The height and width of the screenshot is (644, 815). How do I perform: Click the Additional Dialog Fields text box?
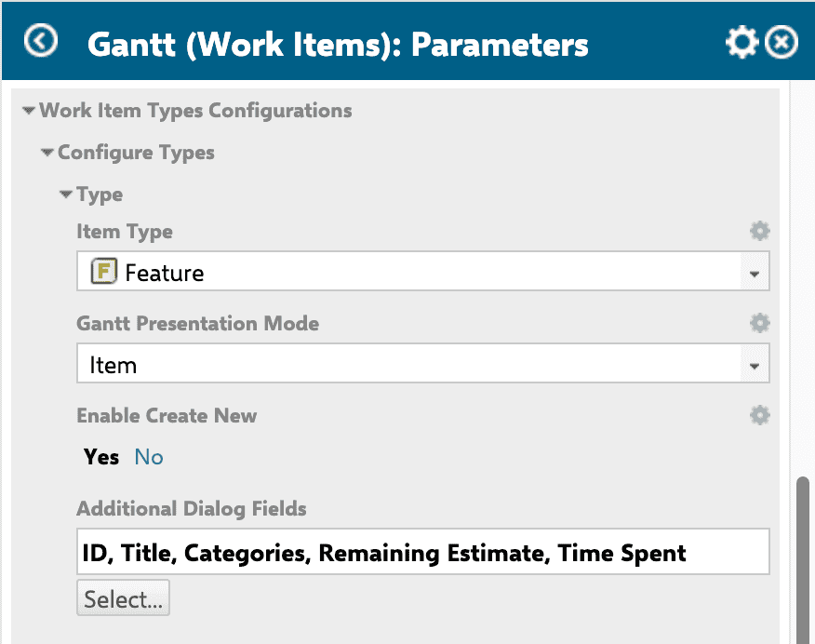coord(423,552)
